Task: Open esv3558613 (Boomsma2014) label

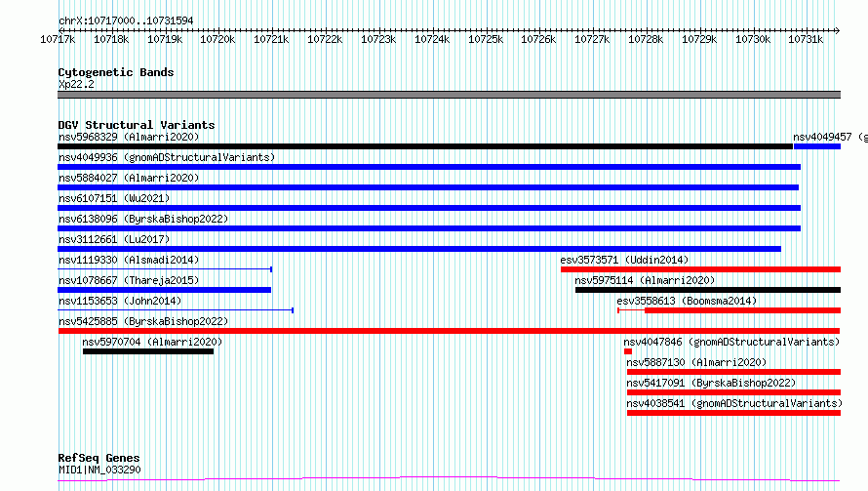Action: (x=687, y=301)
